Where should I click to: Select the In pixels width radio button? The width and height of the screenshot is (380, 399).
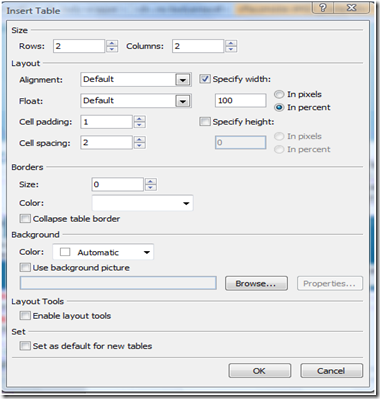(x=279, y=94)
